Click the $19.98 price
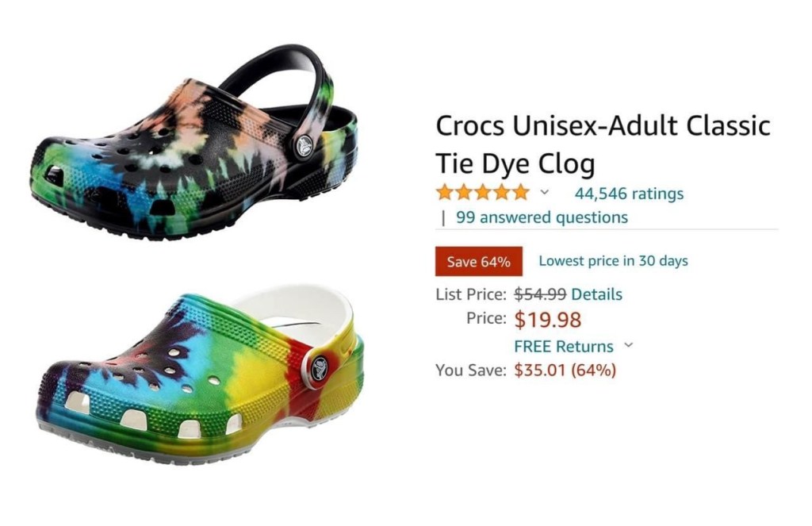Viewport: 812px width, 526px height. coord(548,320)
